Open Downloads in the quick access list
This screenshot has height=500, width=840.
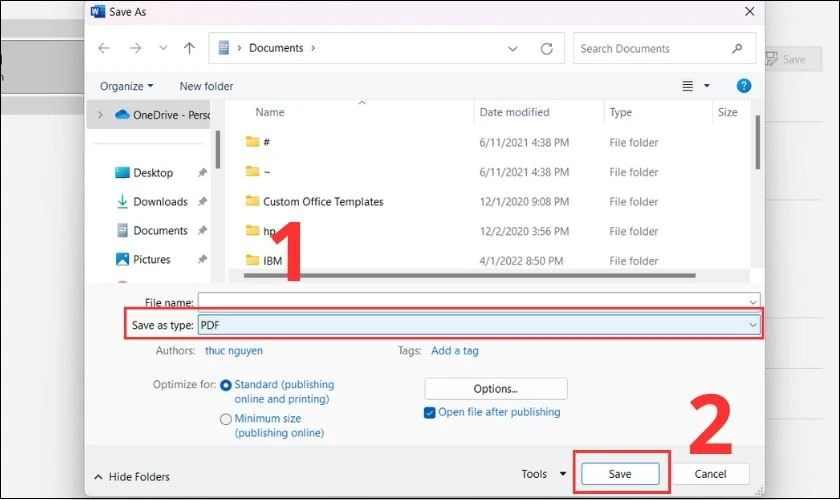click(x=152, y=202)
